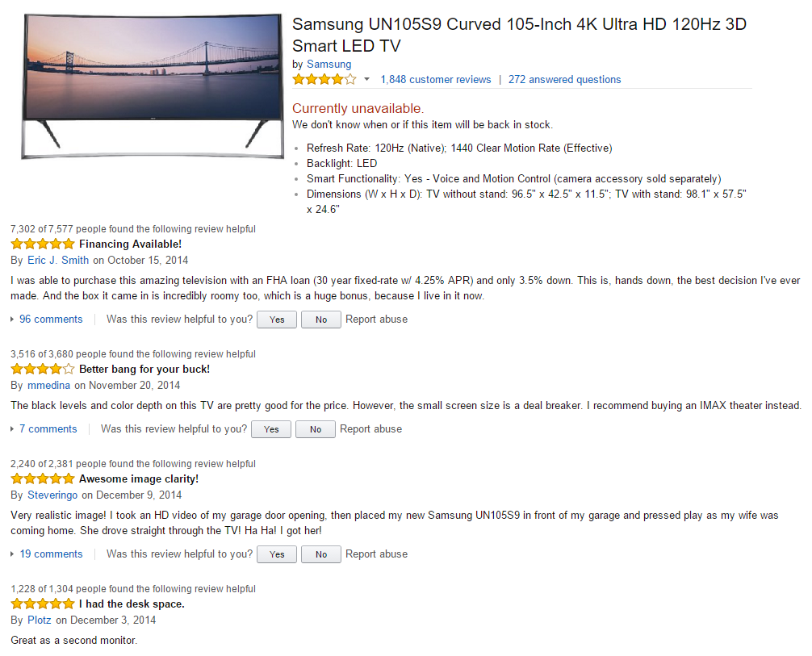Expand the 7 comments thread
This screenshot has width=812, height=656.
pyautogui.click(x=48, y=428)
